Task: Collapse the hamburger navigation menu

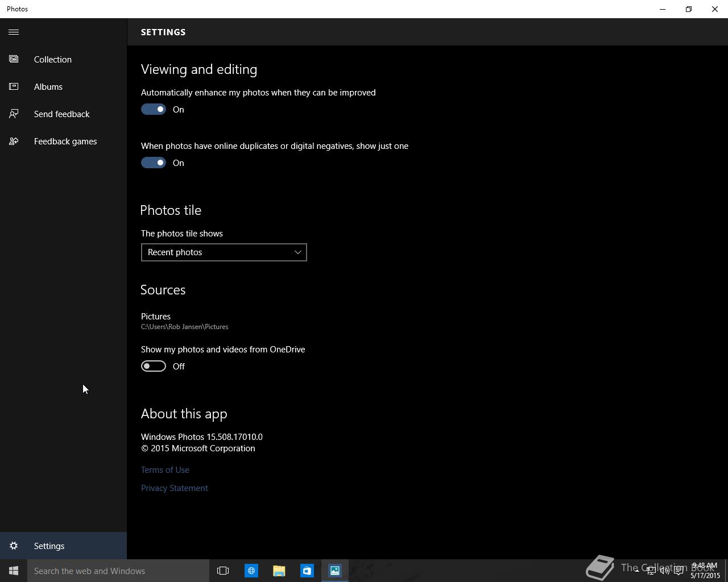Action: (x=14, y=32)
